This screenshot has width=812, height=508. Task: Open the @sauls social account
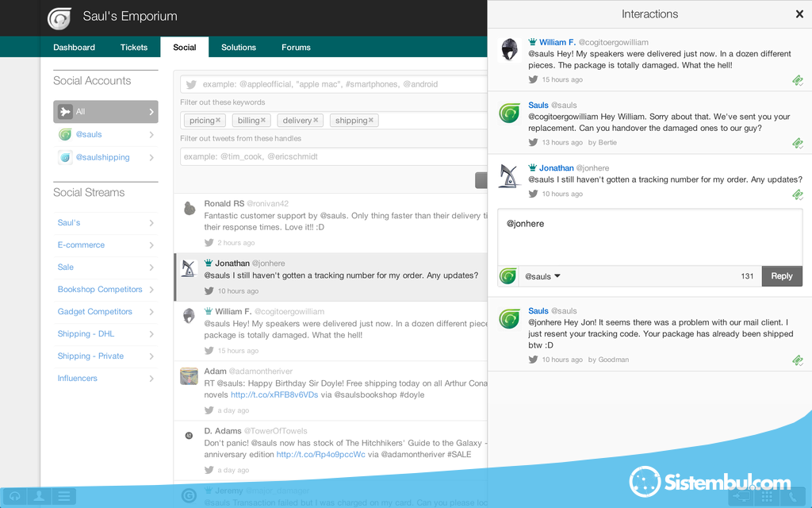[89, 134]
